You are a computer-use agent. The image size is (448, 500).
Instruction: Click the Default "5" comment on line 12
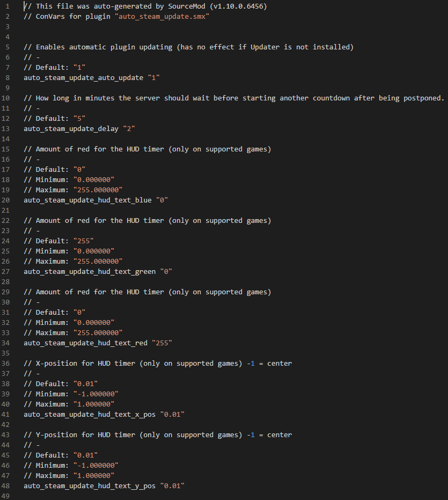click(55, 118)
